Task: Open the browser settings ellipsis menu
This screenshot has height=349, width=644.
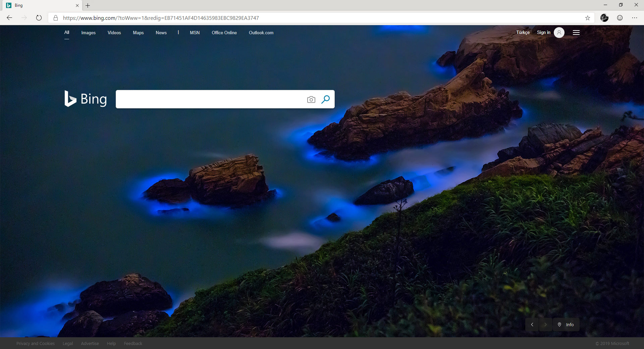Action: pos(635,18)
